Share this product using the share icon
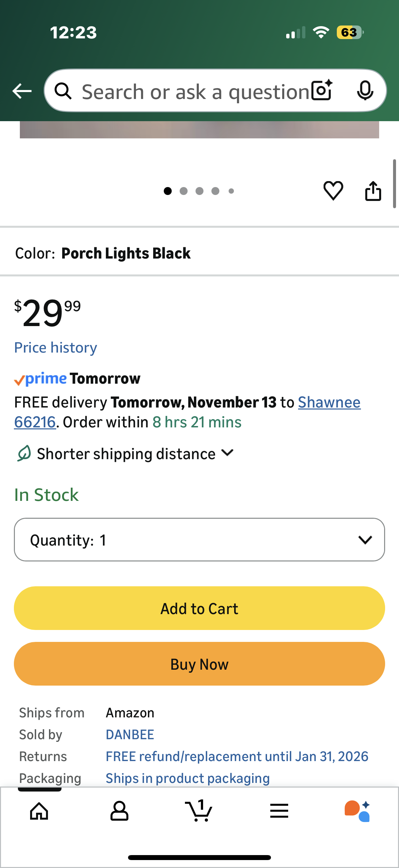Viewport: 399px width, 868px height. coord(373,191)
